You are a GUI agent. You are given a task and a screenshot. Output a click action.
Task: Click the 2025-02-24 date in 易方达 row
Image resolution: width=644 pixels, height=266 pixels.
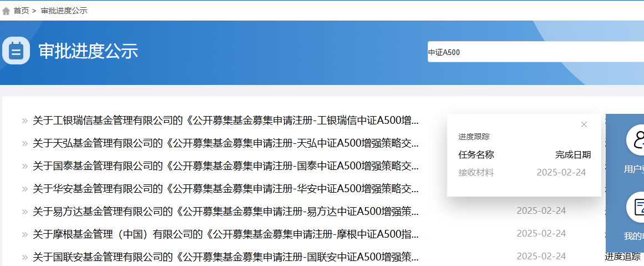pos(541,211)
